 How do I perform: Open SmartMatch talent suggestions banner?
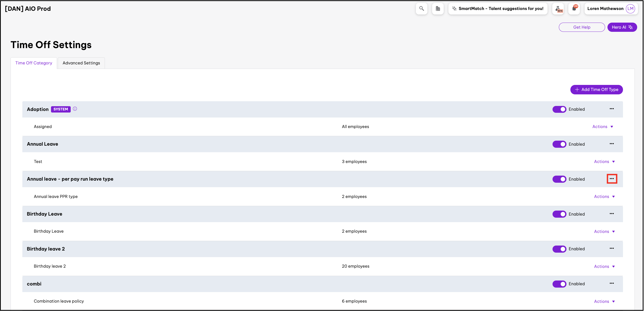(x=498, y=9)
